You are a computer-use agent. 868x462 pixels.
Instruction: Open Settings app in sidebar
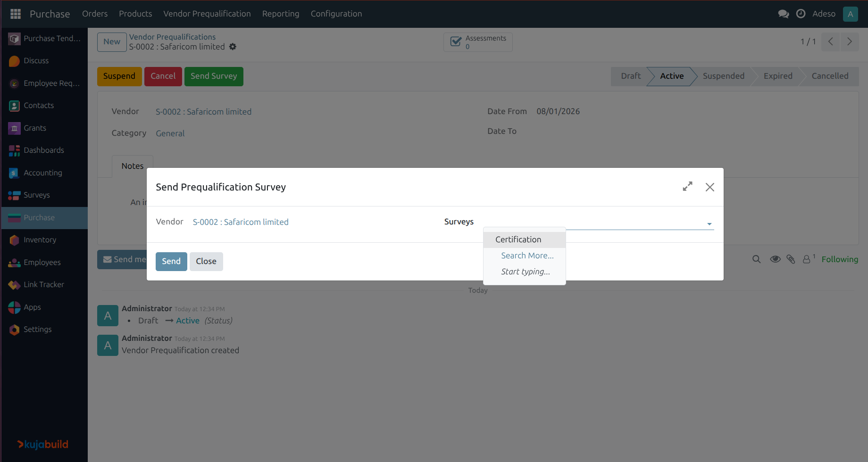pyautogui.click(x=44, y=330)
